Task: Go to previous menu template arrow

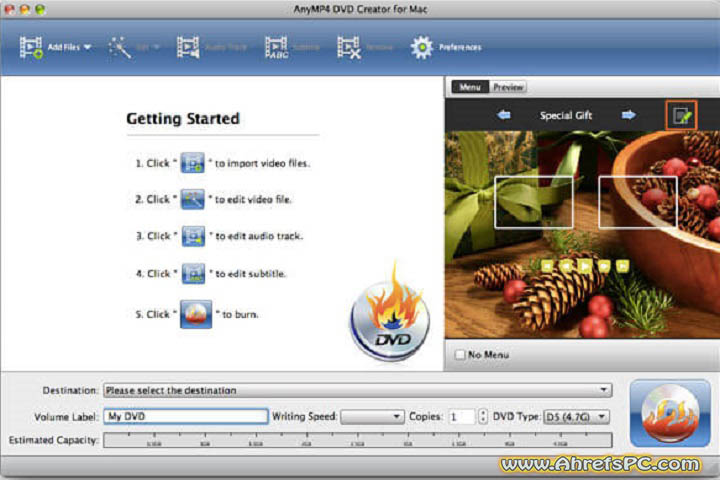Action: click(x=504, y=115)
